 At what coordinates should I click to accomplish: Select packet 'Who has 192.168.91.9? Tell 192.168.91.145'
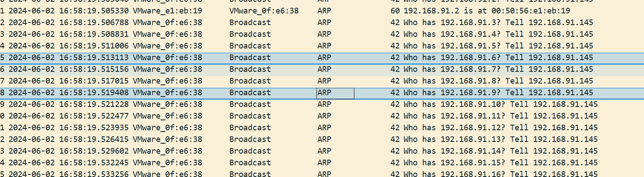322,93
